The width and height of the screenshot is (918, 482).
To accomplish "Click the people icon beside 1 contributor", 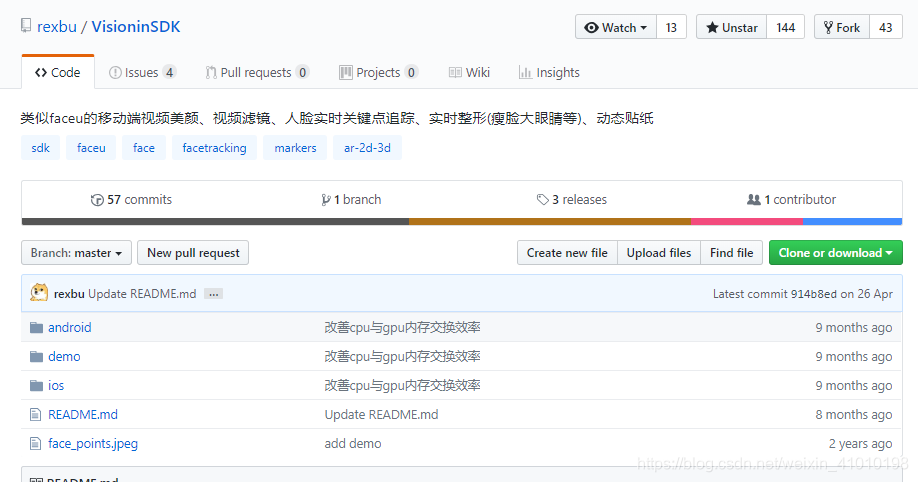I will pos(753,200).
